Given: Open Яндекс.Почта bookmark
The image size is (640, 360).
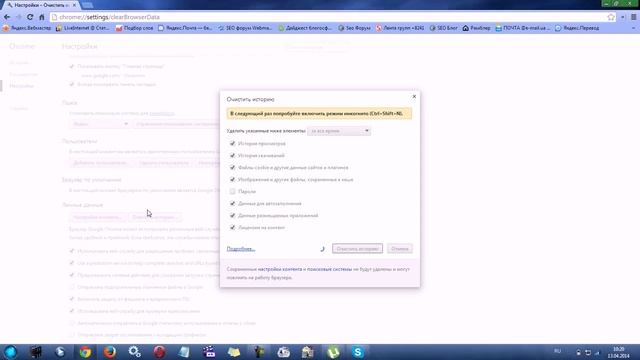Looking at the screenshot, I should 185,28.
